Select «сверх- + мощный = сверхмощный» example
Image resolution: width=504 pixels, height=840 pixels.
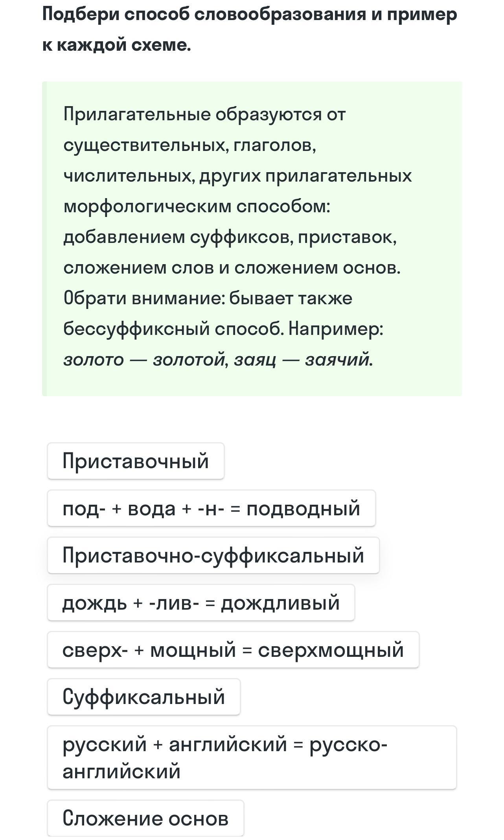[233, 650]
